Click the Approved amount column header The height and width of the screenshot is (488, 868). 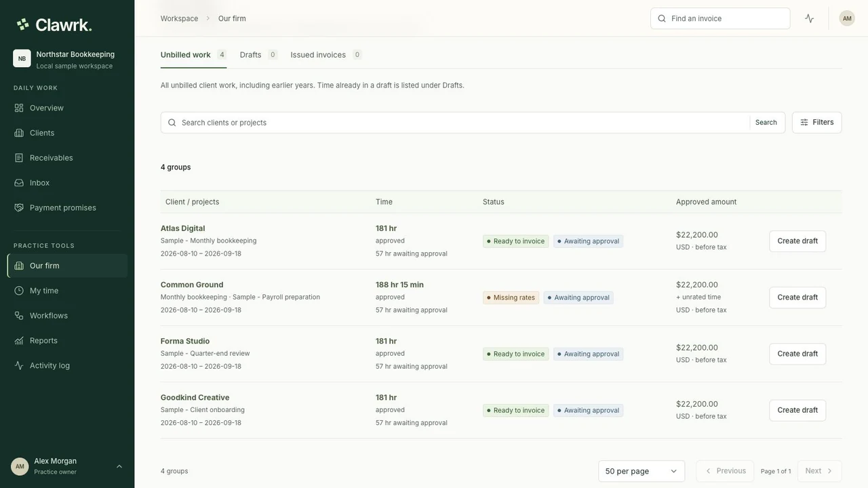[707, 202]
